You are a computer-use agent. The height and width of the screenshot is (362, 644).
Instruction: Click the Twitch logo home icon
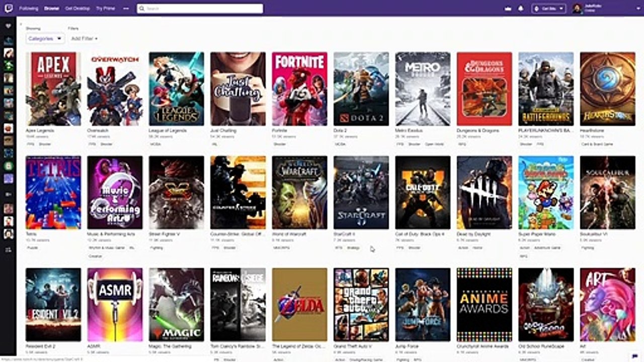click(x=9, y=9)
